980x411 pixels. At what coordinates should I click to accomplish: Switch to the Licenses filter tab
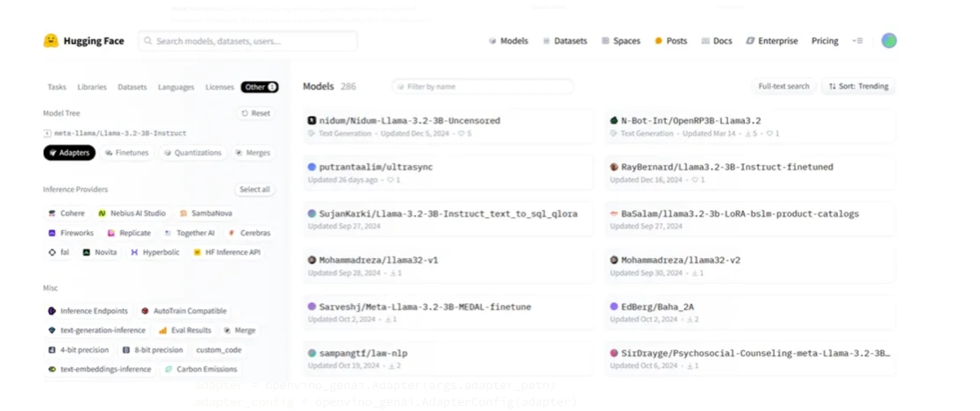[219, 87]
